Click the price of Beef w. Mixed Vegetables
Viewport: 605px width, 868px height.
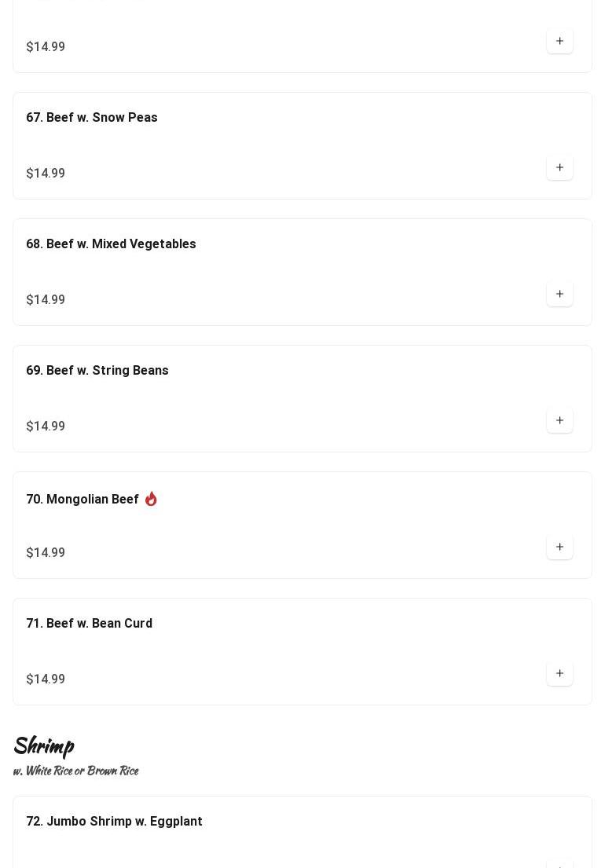click(46, 299)
